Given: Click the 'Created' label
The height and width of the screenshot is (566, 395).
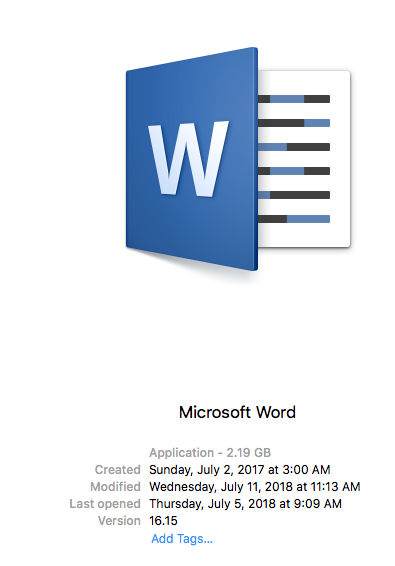Looking at the screenshot, I should tap(117, 470).
